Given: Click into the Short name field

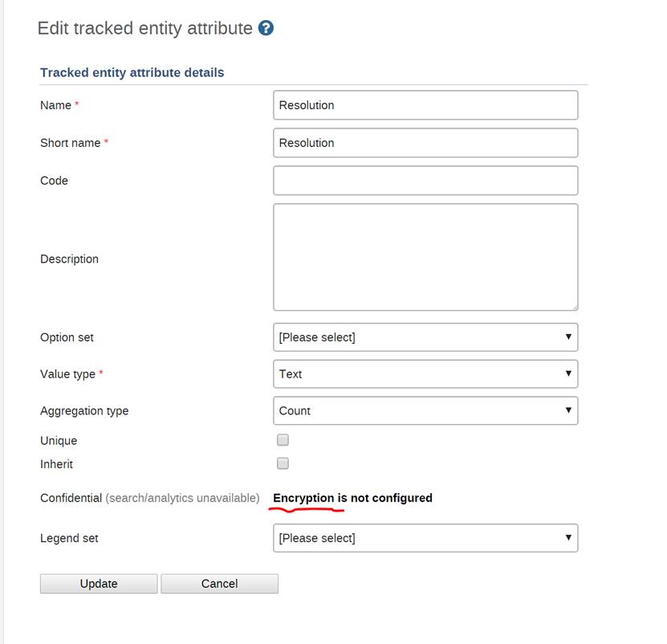Looking at the screenshot, I should [x=425, y=143].
